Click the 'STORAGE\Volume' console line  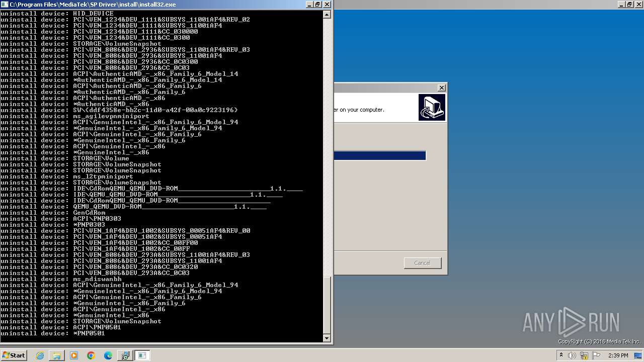pos(65,158)
